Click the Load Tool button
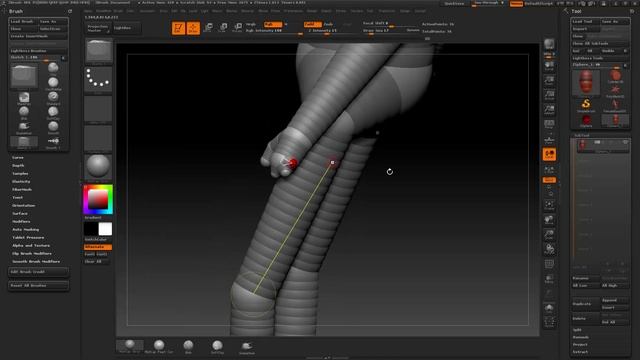 [585, 21]
